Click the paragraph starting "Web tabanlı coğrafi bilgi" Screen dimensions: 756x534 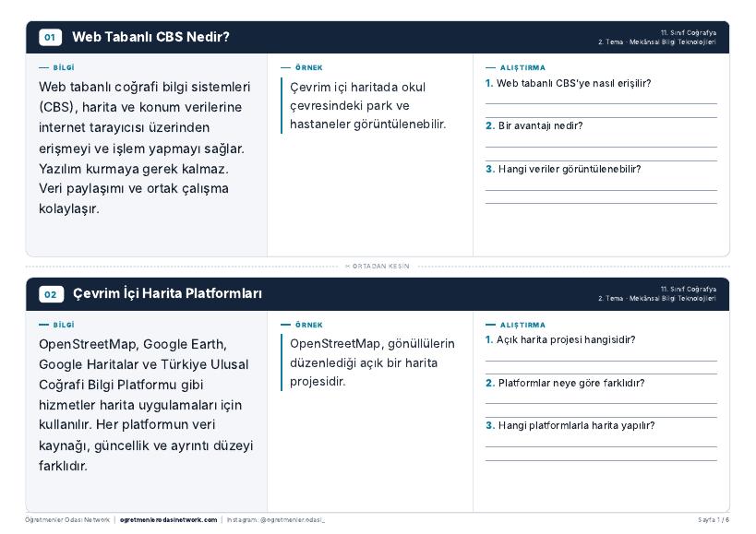tap(145, 148)
